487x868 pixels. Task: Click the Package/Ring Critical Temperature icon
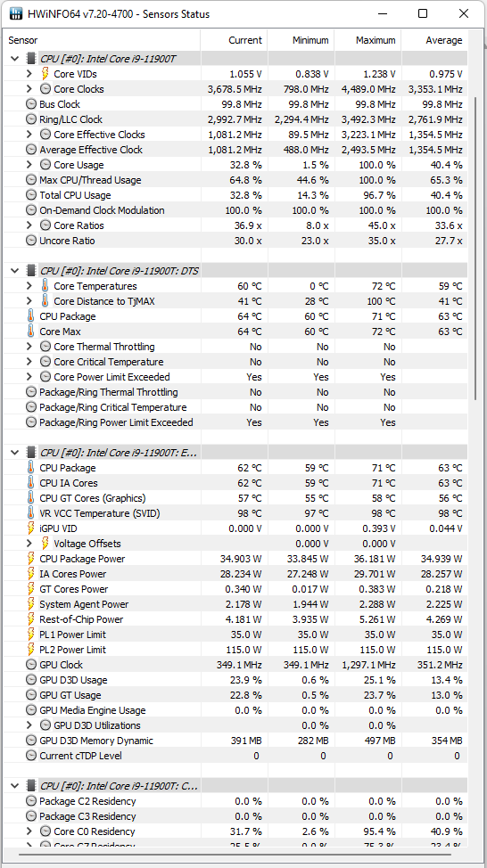(x=31, y=407)
